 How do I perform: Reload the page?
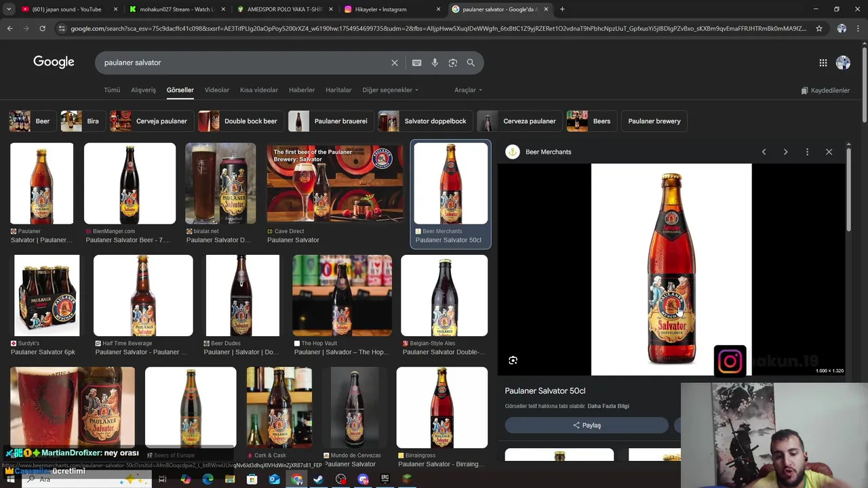click(x=42, y=28)
